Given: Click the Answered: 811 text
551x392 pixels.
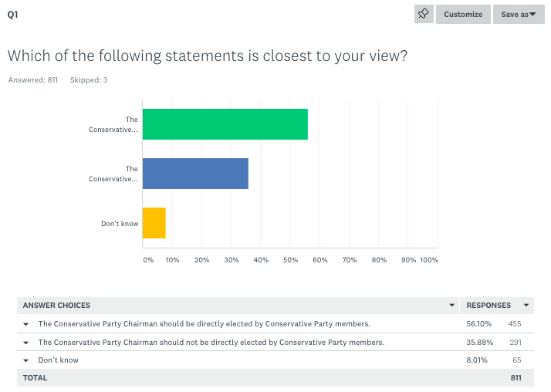Looking at the screenshot, I should [x=33, y=80].
